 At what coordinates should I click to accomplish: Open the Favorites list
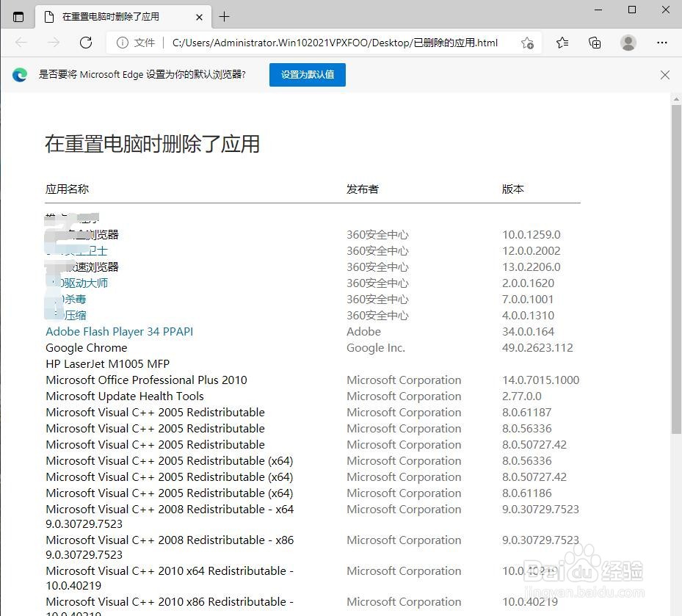[562, 42]
